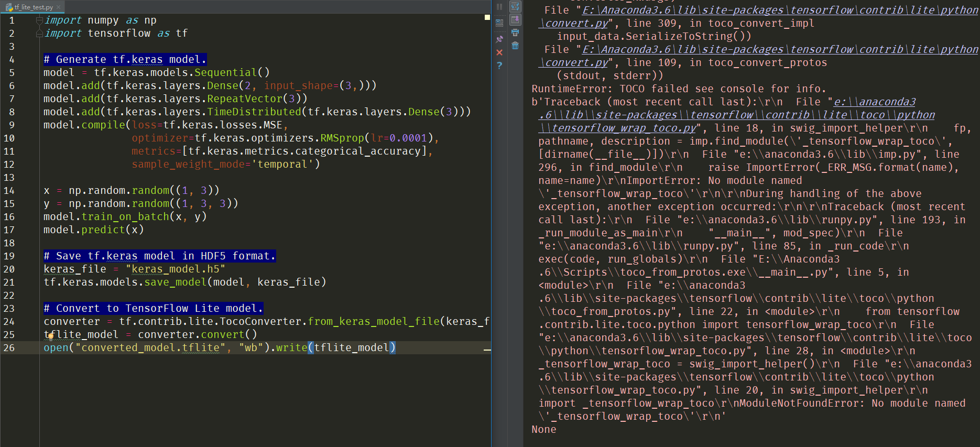Click 'tflite_model' variable on line 25
Screen dimensions: 980x447
click(x=81, y=335)
